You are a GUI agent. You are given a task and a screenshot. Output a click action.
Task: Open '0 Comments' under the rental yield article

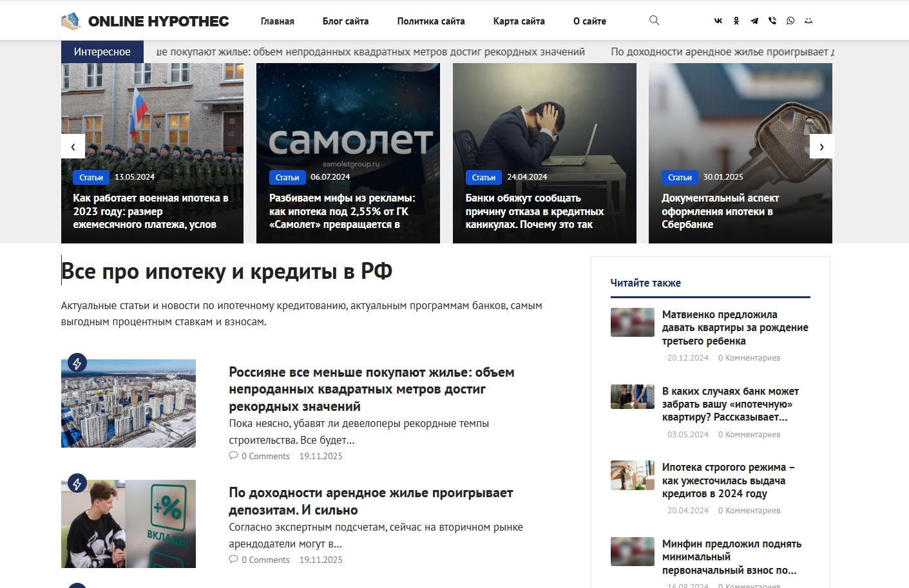point(265,560)
